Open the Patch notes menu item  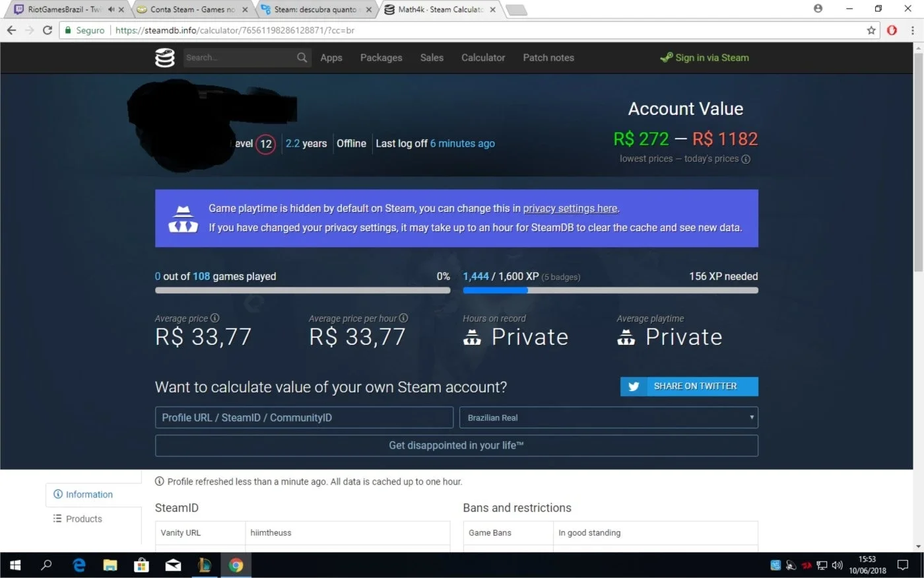pyautogui.click(x=548, y=57)
